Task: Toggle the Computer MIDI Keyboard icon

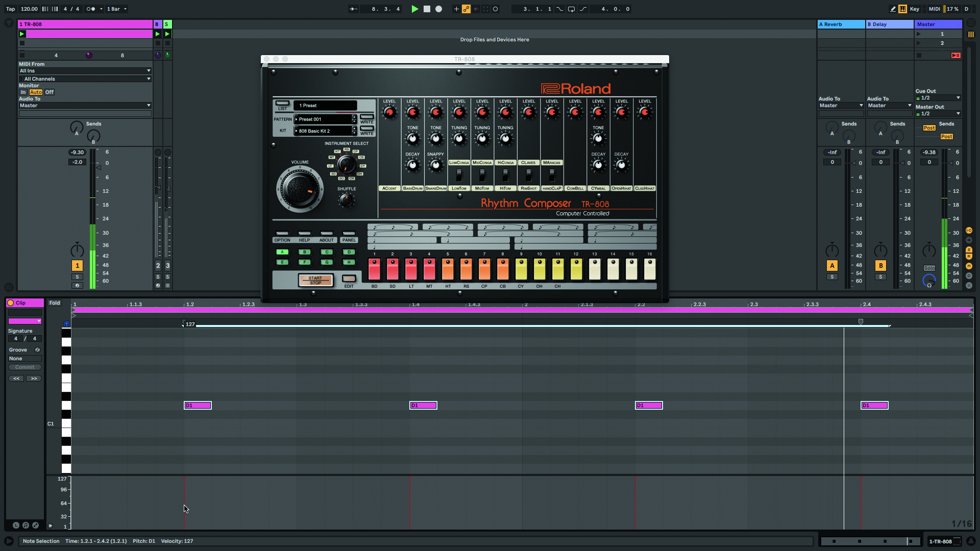Action: pos(902,9)
